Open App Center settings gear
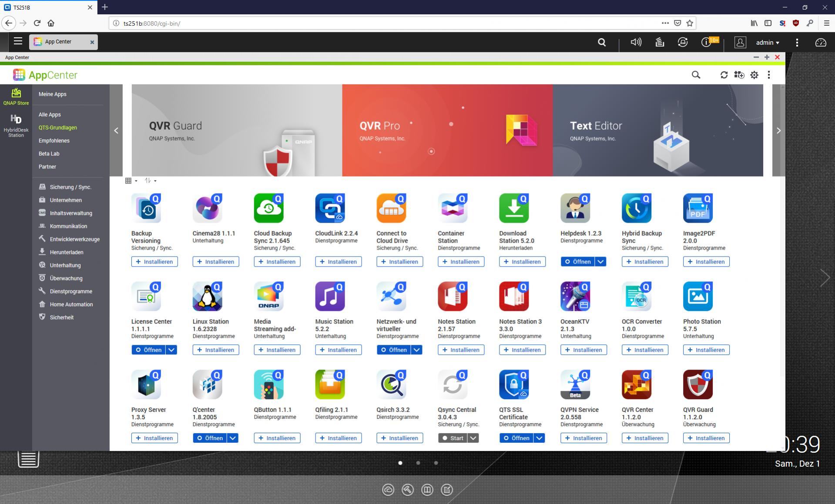This screenshot has width=835, height=504. 754,75
